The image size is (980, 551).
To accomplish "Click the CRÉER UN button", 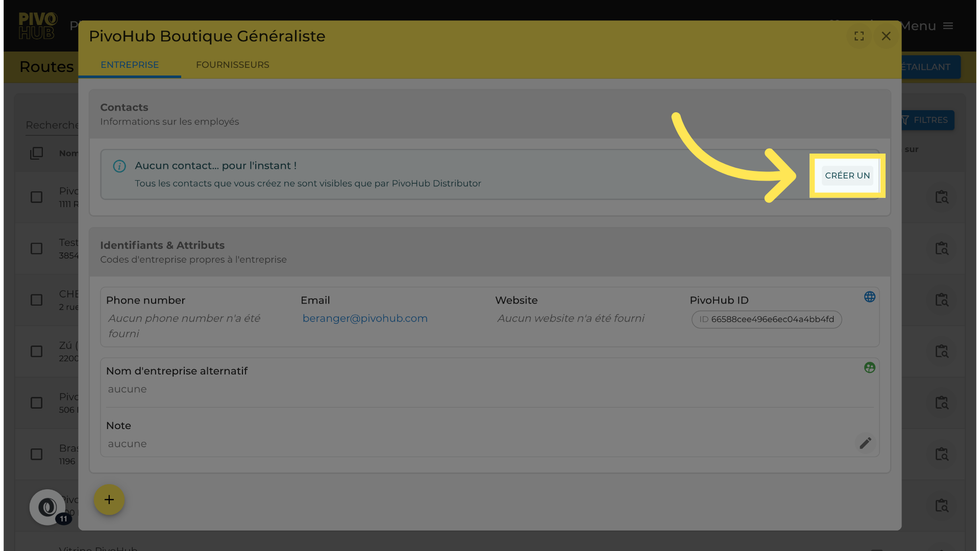I will 847,176.
